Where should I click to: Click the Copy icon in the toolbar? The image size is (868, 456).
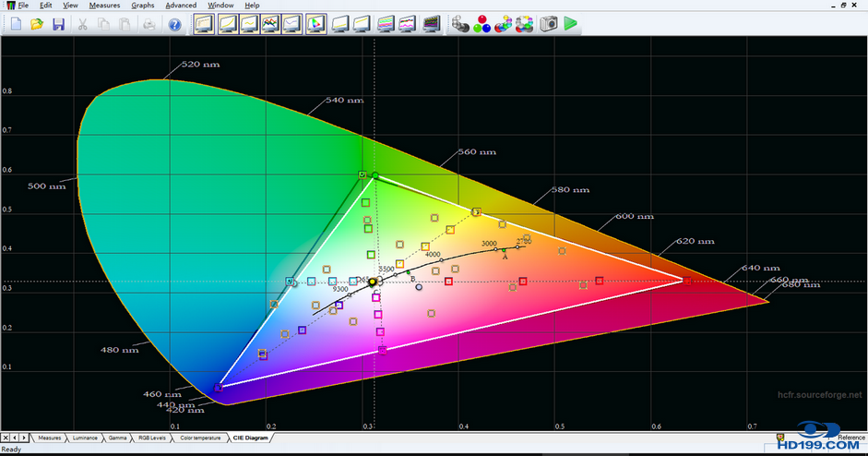point(103,24)
